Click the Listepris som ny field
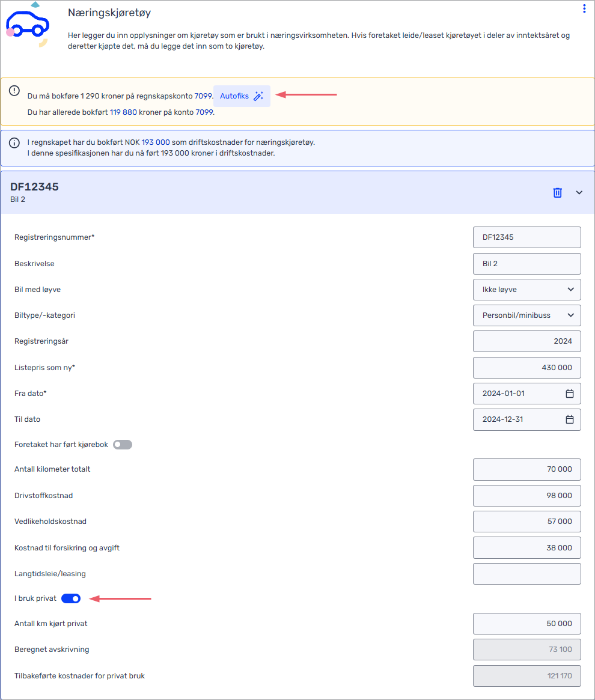The image size is (595, 700). (x=526, y=367)
